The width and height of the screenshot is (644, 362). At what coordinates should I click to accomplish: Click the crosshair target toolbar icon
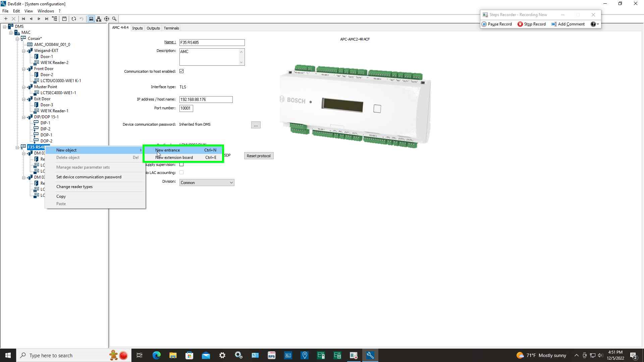pyautogui.click(x=107, y=19)
